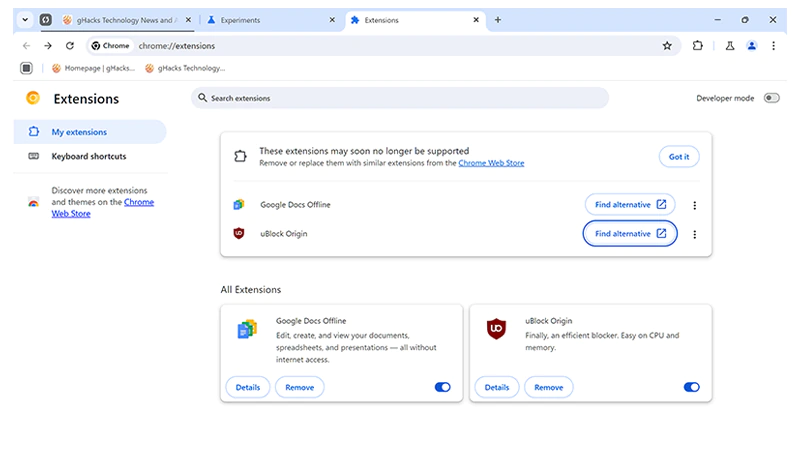Image resolution: width=800 pixels, height=467 pixels.
Task: Close the Experiments tab
Action: (332, 20)
